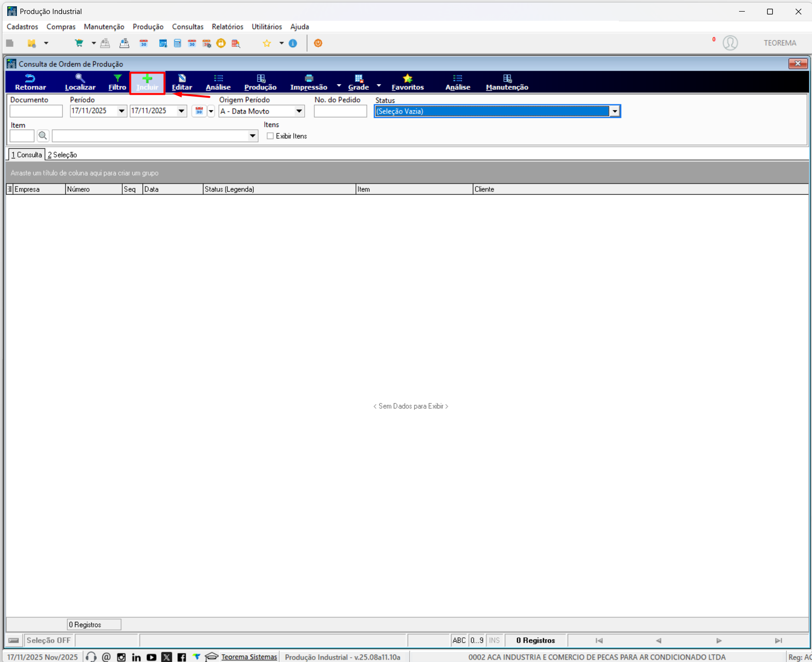Open the Teorema Sistemas link

point(249,657)
